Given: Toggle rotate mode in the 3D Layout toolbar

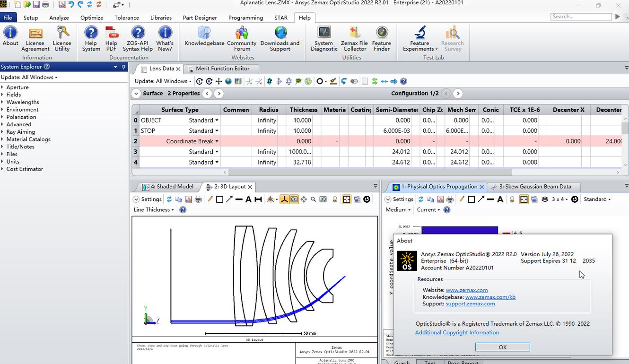Looking at the screenshot, I should tap(294, 199).
